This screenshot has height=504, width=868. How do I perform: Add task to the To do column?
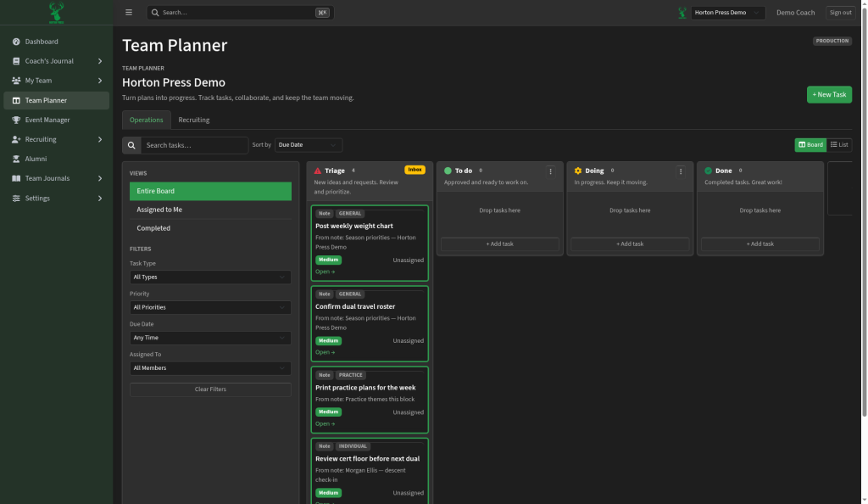pyautogui.click(x=500, y=244)
